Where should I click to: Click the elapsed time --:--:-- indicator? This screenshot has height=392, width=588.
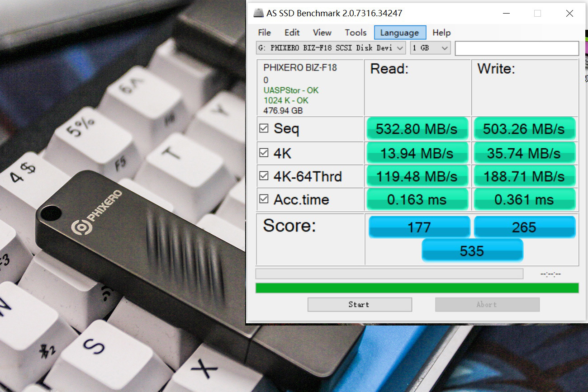click(x=550, y=274)
